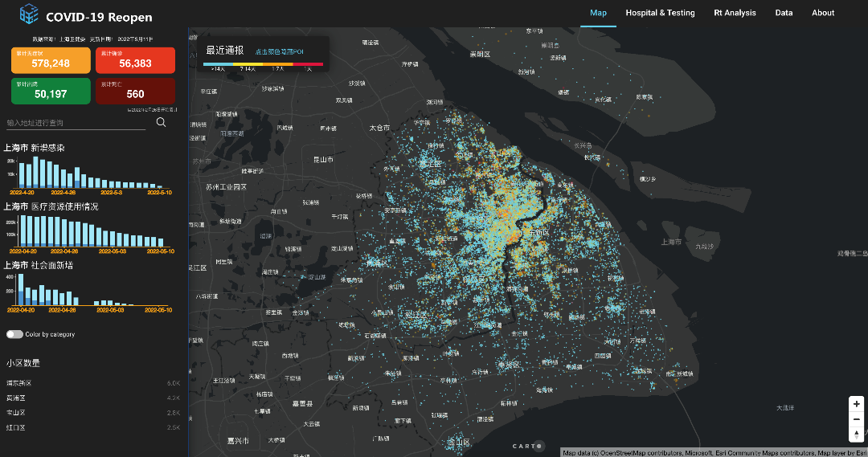The width and height of the screenshot is (868, 457).
Task: Switch to Hospital & Testing tab
Action: coord(660,13)
